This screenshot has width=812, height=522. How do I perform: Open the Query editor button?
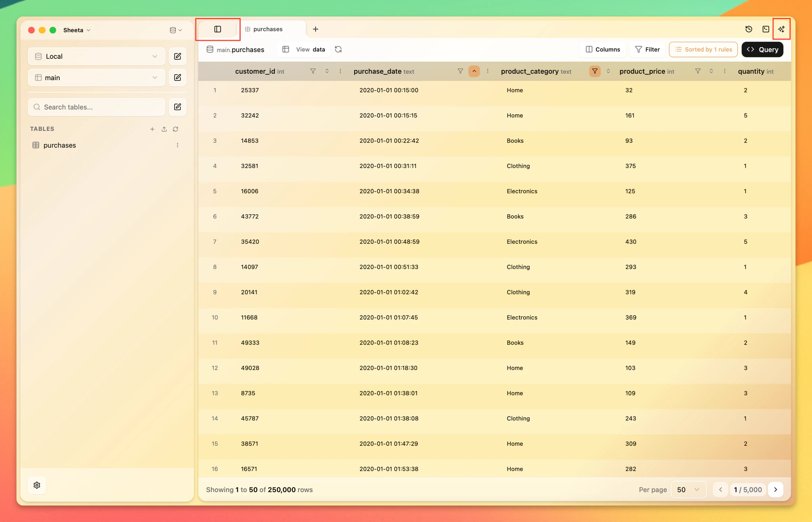762,50
